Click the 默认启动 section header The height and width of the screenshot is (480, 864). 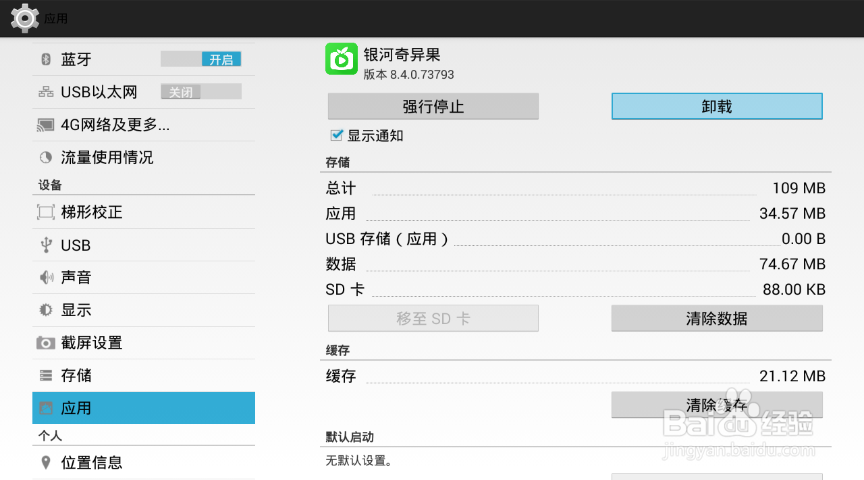coord(349,437)
